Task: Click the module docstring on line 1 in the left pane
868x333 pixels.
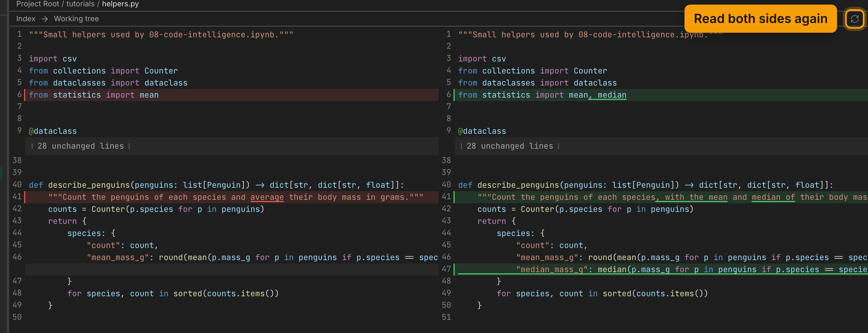Action: pos(161,35)
